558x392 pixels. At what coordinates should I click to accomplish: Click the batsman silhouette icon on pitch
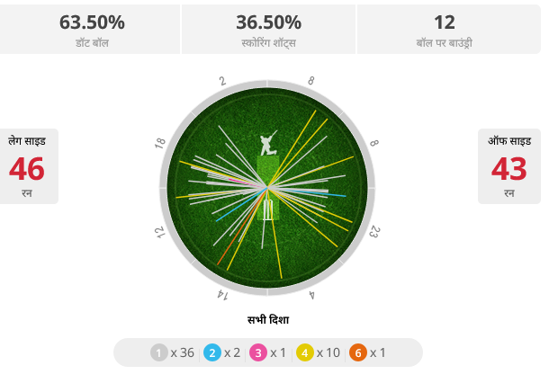(x=269, y=143)
